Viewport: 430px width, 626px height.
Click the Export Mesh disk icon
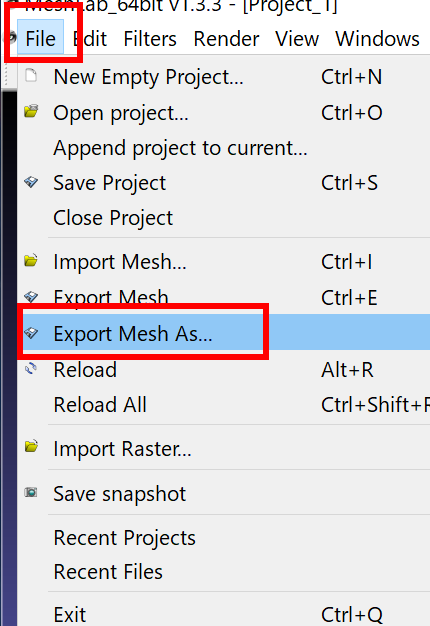(x=31, y=297)
